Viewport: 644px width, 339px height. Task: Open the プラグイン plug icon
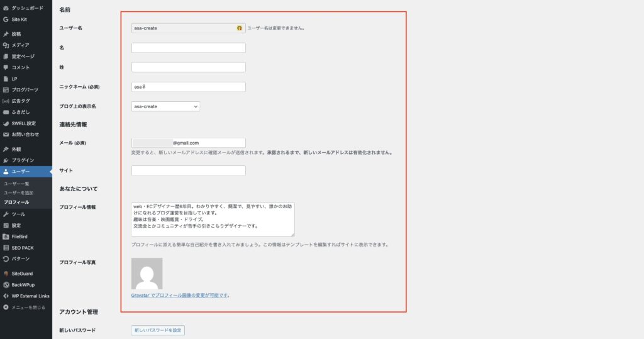pyautogui.click(x=6, y=160)
